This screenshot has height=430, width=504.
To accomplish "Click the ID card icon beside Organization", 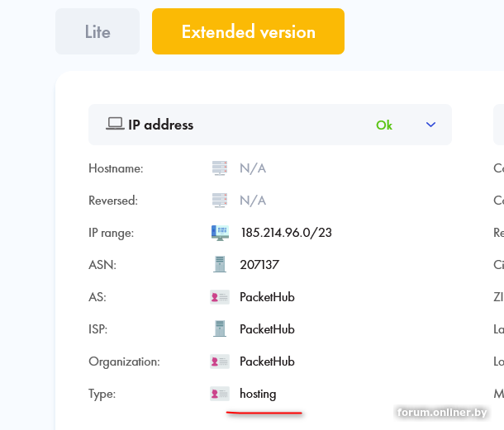I will click(219, 361).
